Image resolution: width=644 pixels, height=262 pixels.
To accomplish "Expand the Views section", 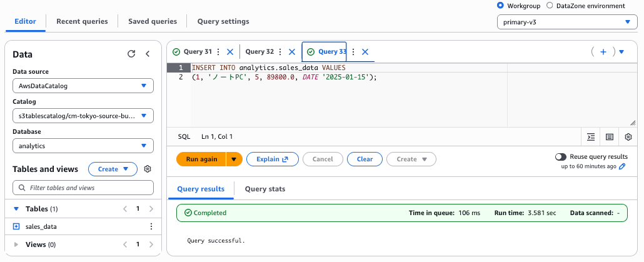I will pos(16,244).
